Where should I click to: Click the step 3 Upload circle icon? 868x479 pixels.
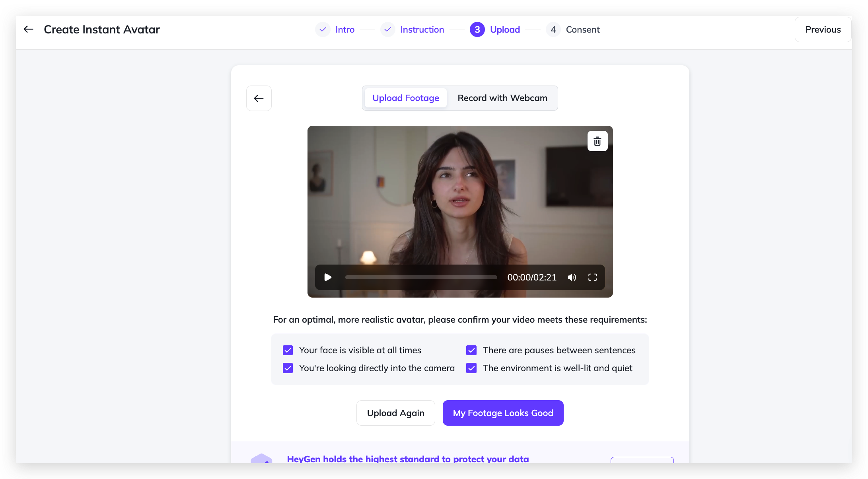point(477,29)
